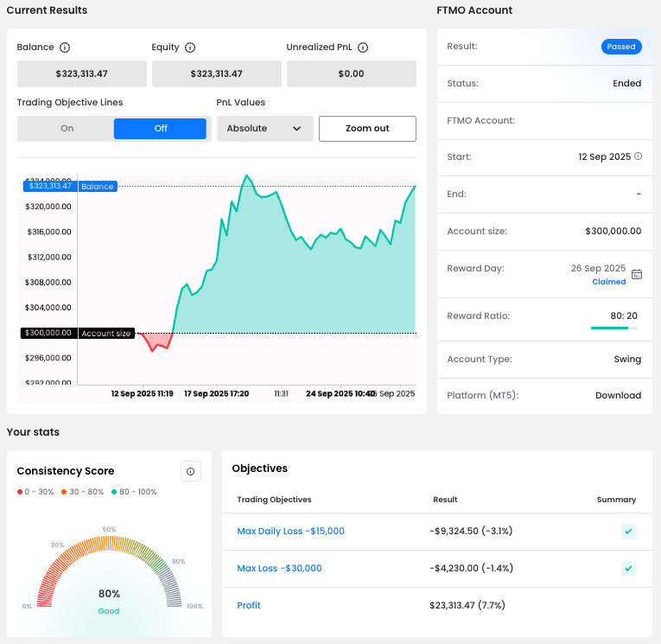Open the Reward Day calendar icon
The height and width of the screenshot is (644, 661).
637,274
